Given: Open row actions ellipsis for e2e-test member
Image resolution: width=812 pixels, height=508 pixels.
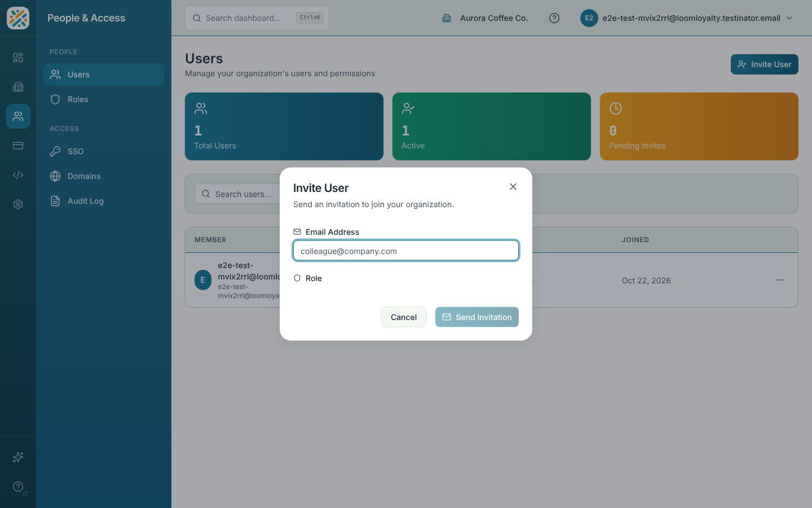Looking at the screenshot, I should pos(780,280).
